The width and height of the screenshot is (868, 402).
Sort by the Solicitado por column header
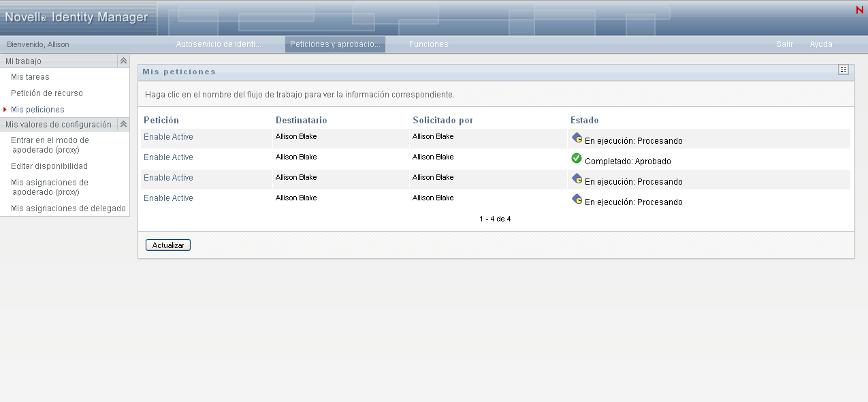point(443,121)
